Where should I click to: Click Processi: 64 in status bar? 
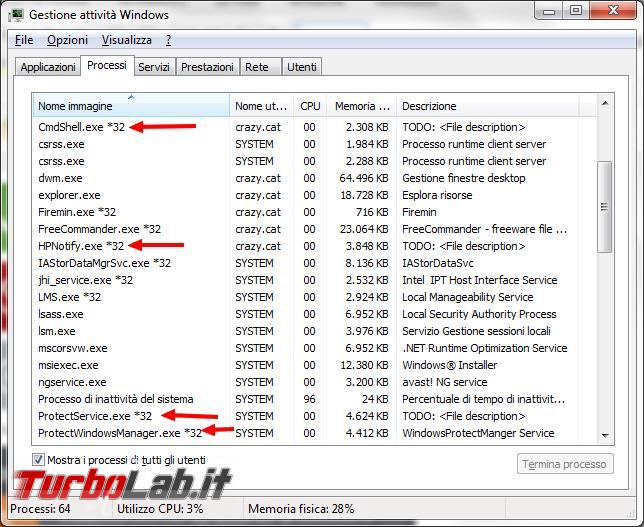(40, 509)
